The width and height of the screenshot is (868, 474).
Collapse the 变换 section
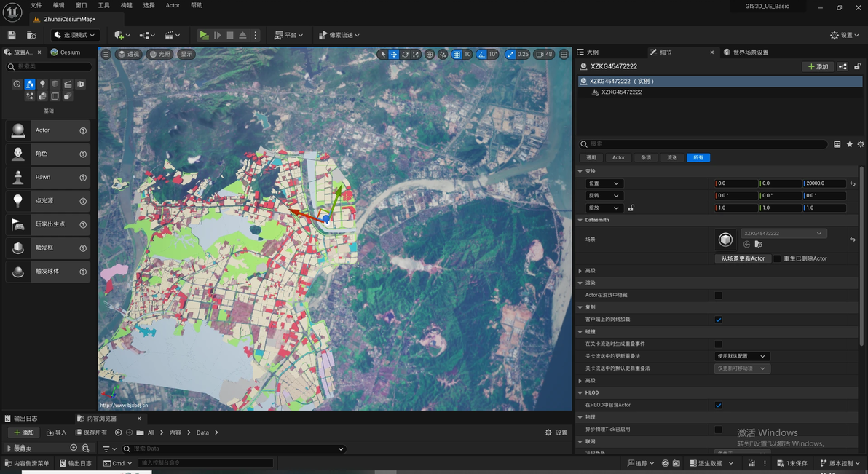tap(580, 171)
